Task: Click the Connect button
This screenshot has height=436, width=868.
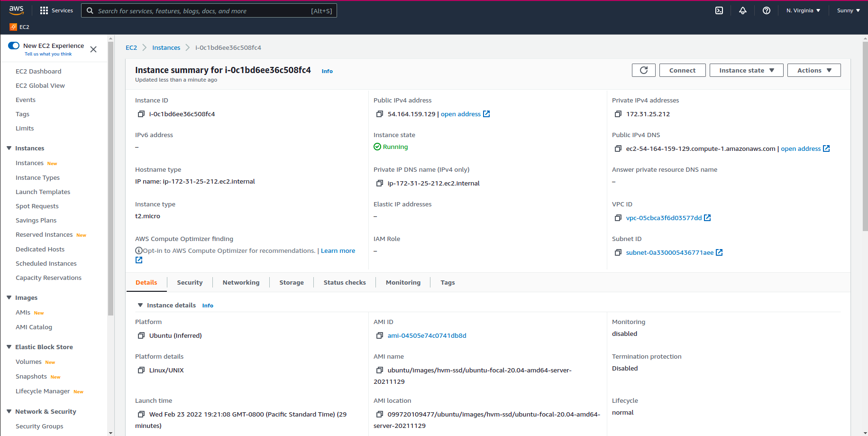Action: (682, 70)
